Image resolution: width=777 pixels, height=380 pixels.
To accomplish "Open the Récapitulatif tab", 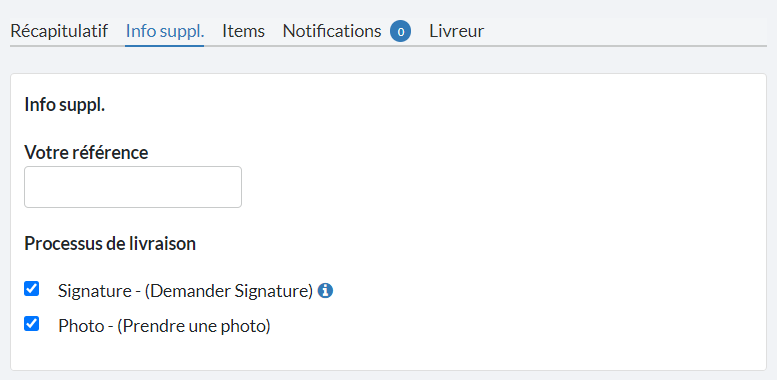I will point(59,31).
